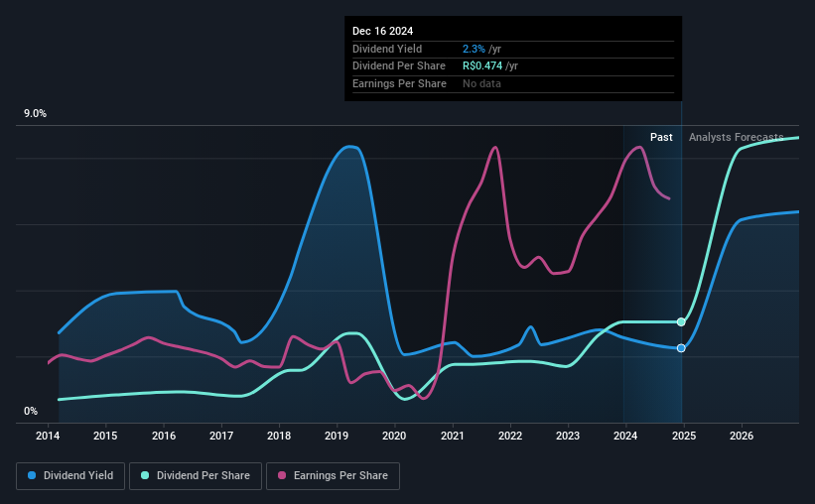This screenshot has height=504, width=815.
Task: Click the '9.0%' y-axis label
Action: (35, 114)
